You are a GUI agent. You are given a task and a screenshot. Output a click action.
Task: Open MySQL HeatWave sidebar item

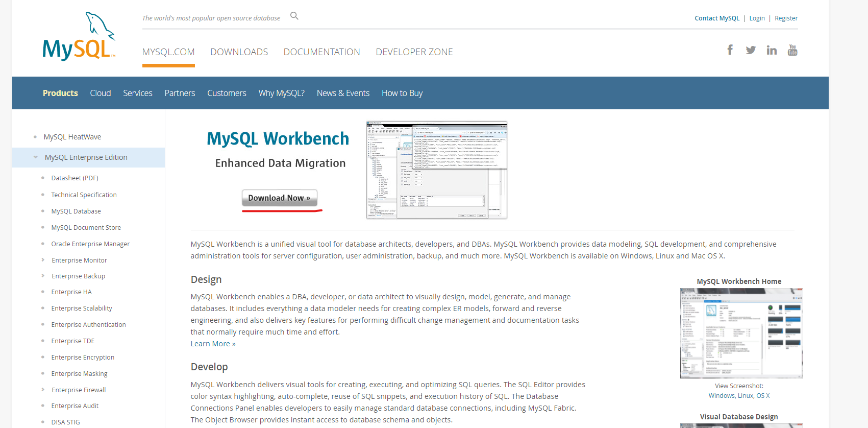(x=72, y=137)
